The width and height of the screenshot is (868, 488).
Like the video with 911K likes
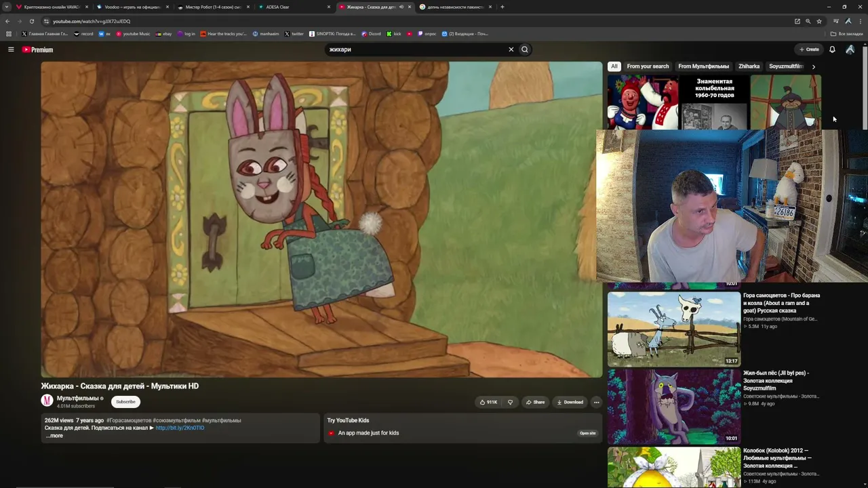(x=489, y=402)
